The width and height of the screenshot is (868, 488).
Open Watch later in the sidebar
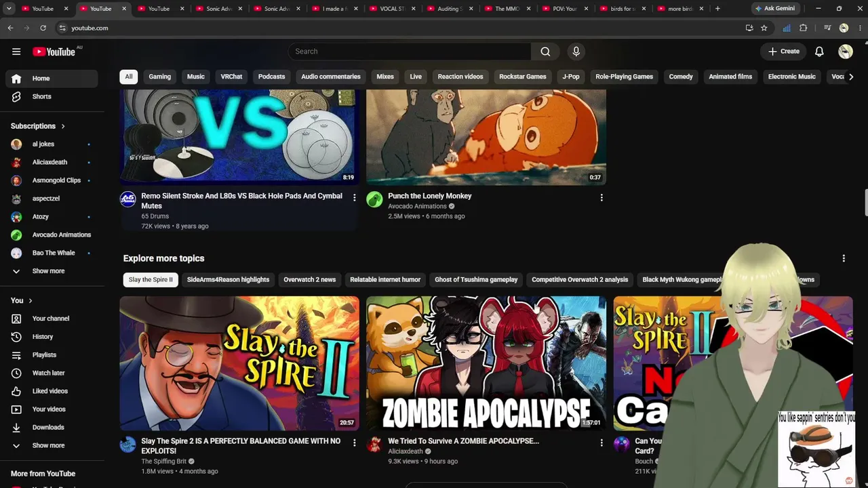point(52,373)
